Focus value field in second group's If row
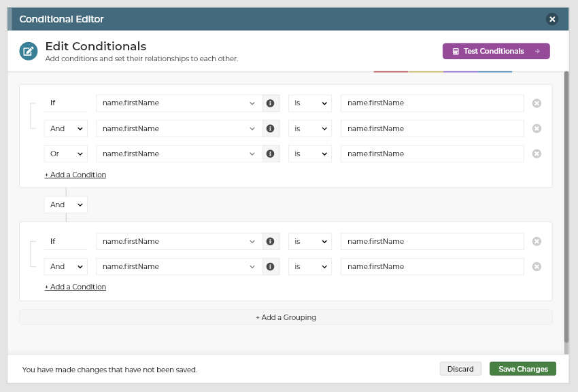Image resolution: width=578 pixels, height=392 pixels. [x=432, y=241]
